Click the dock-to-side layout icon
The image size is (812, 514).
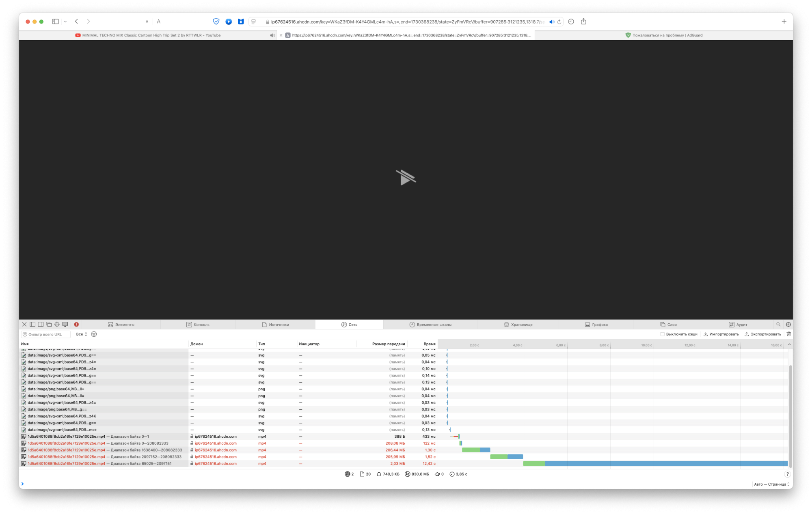33,324
